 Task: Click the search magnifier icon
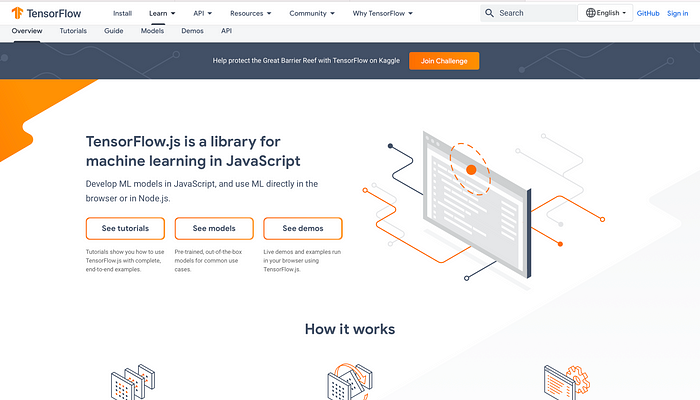pyautogui.click(x=489, y=13)
